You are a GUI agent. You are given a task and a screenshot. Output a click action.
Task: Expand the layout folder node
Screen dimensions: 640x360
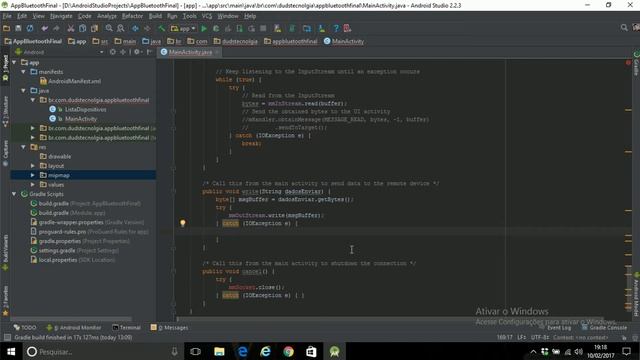tap(33, 166)
